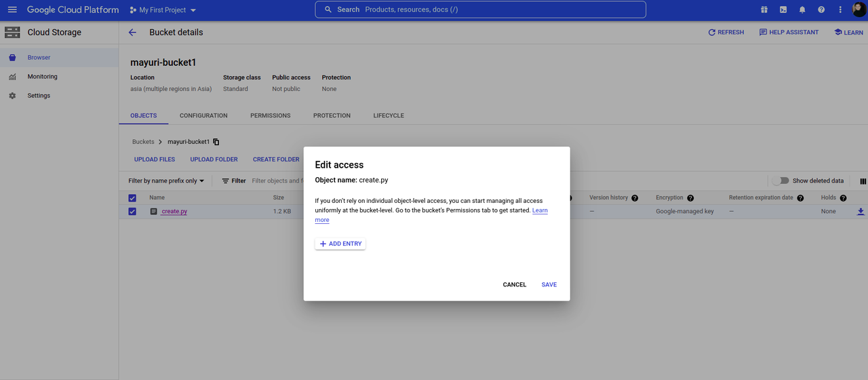This screenshot has width=868, height=380.
Task: Click Add Entry in Edit access dialog
Action: (340, 244)
